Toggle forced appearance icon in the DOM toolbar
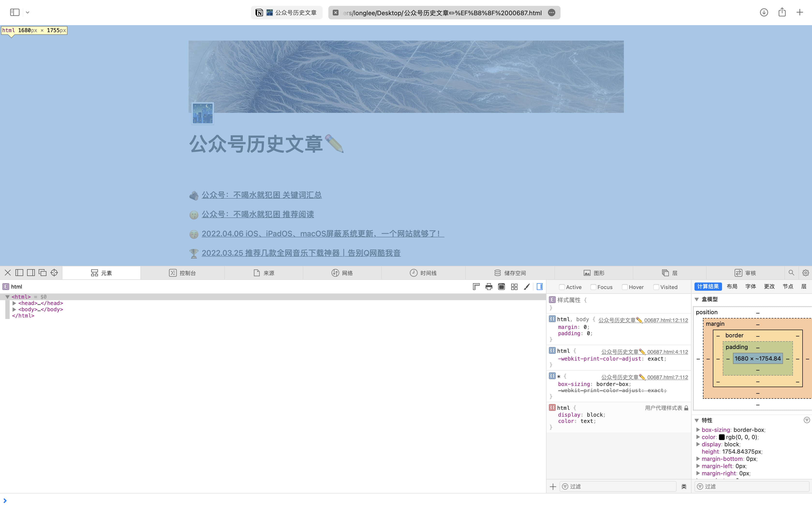 coord(501,287)
